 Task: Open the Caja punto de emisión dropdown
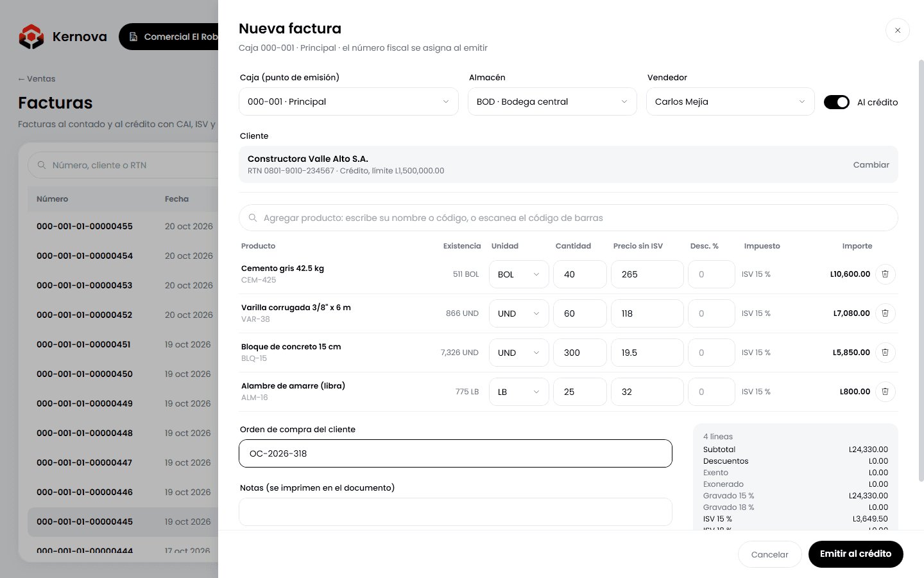[x=348, y=102]
